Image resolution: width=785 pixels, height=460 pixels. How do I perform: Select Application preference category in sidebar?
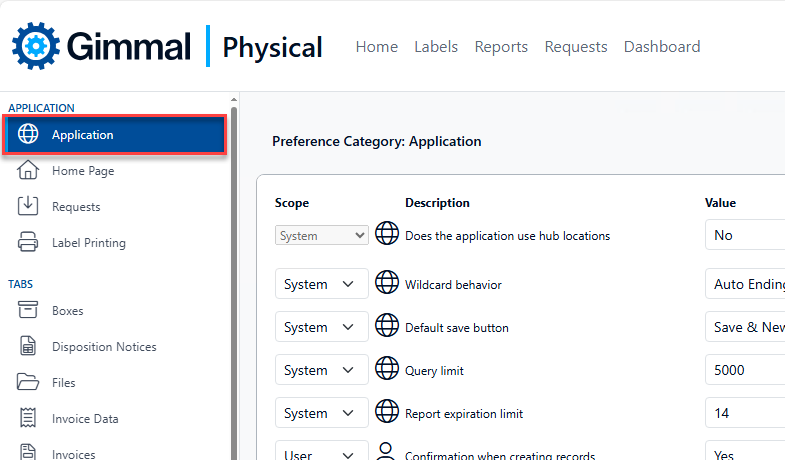(115, 134)
